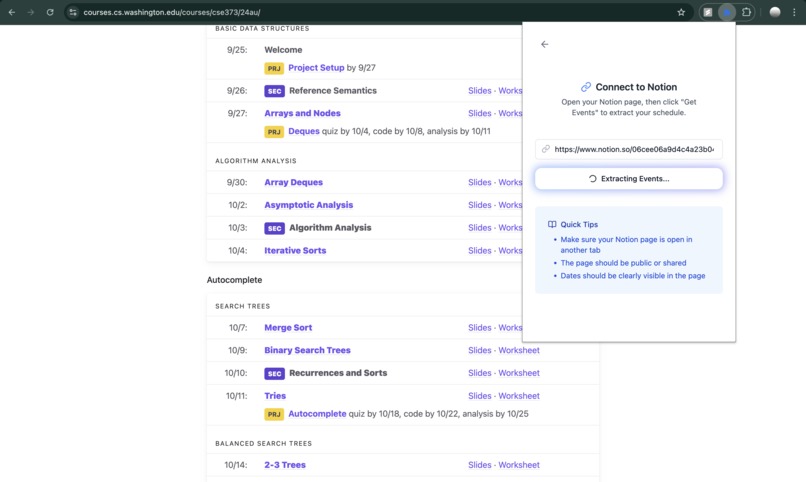Open the Autocomplete project link
Screen dimensions: 806x482
pyautogui.click(x=317, y=414)
